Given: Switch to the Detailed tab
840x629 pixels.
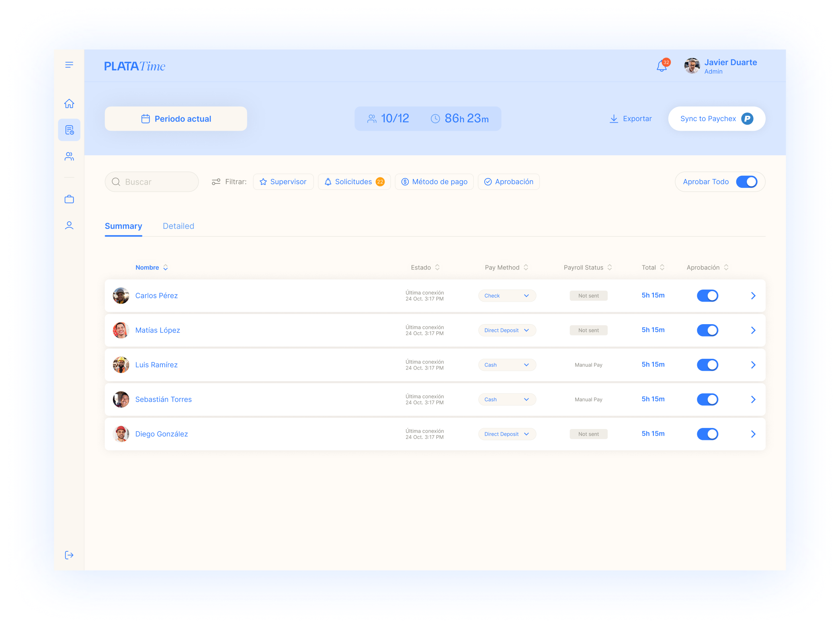Looking at the screenshot, I should pyautogui.click(x=178, y=226).
